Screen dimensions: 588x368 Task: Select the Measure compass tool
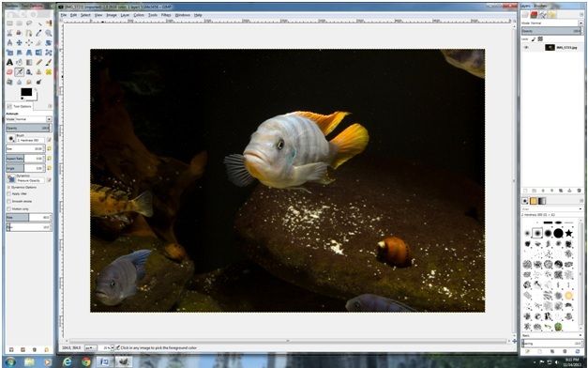click(9, 42)
